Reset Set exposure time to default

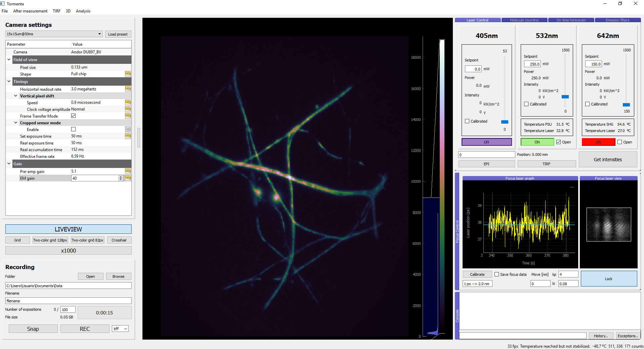[128, 136]
